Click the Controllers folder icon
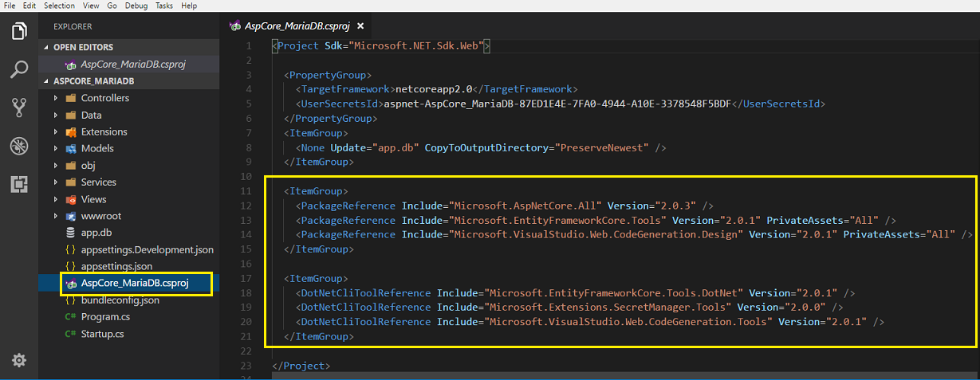980x380 pixels. (x=70, y=98)
